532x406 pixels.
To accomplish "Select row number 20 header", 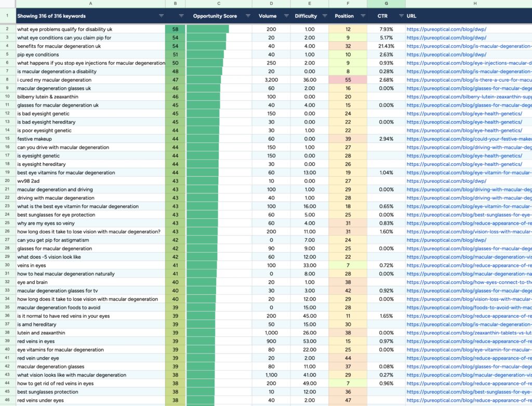I will [x=7, y=181].
